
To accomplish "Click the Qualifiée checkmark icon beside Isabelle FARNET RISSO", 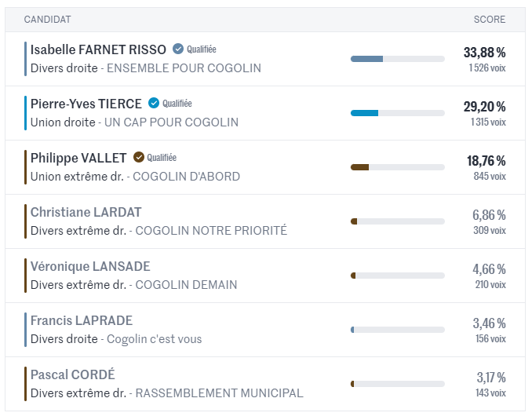I will point(178,49).
